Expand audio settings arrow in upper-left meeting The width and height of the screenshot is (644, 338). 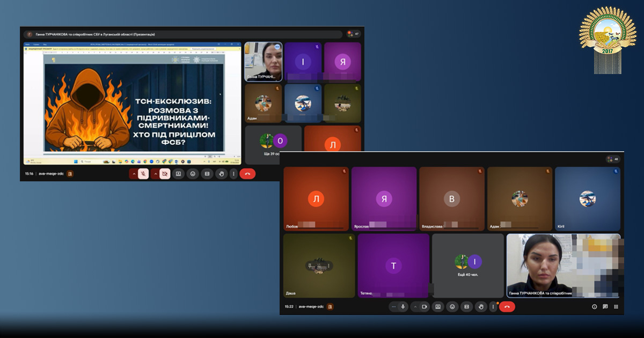pos(134,174)
